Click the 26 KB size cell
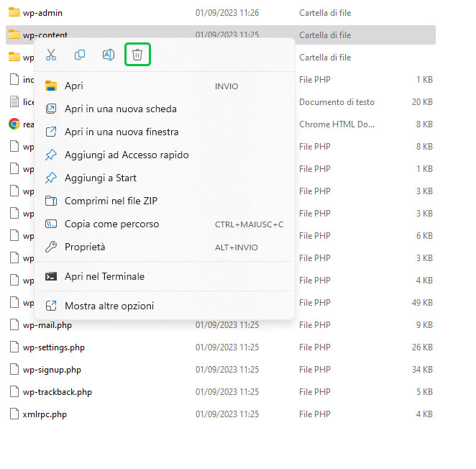This screenshot has width=476, height=469. (x=422, y=347)
